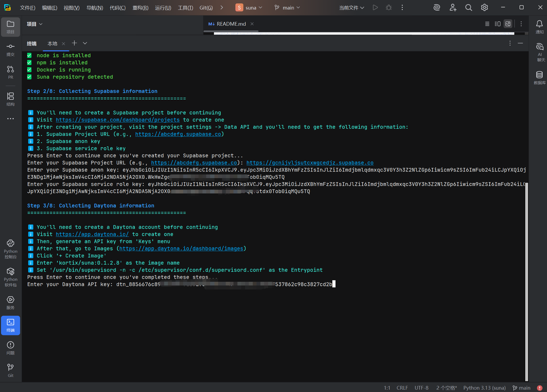
Task: Open the Services tool window
Action: coord(11,302)
